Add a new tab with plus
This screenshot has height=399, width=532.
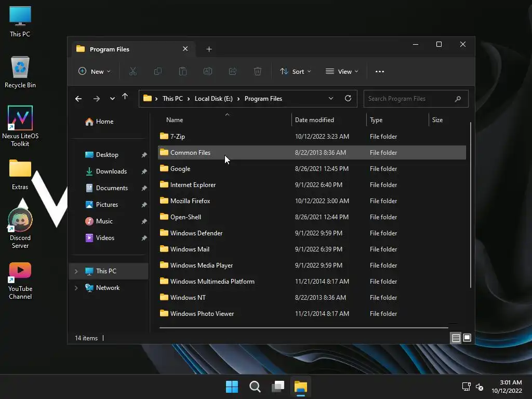click(209, 49)
